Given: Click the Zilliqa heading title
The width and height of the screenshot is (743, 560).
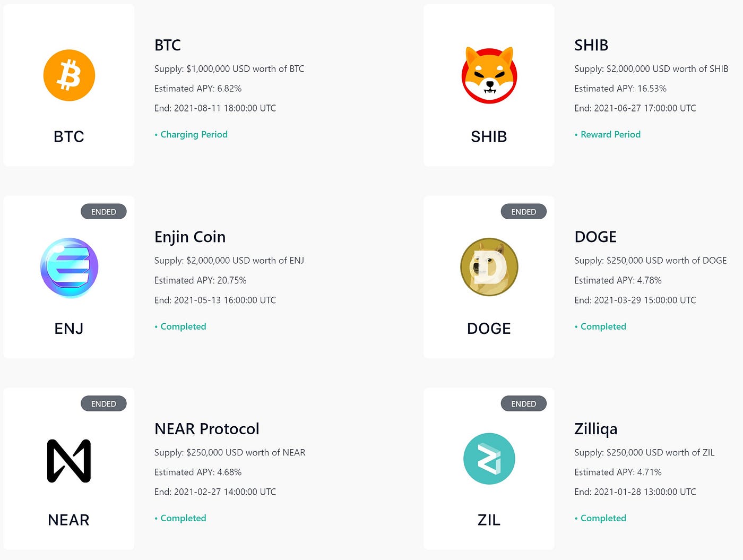Looking at the screenshot, I should point(596,429).
